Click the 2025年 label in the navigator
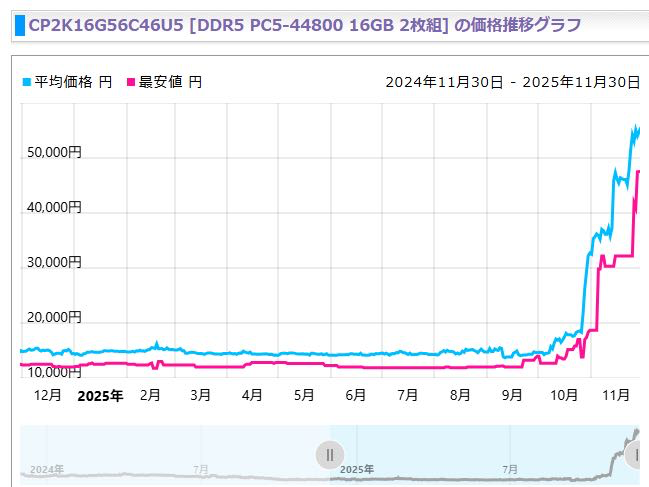The width and height of the screenshot is (649, 487). pyautogui.click(x=357, y=468)
